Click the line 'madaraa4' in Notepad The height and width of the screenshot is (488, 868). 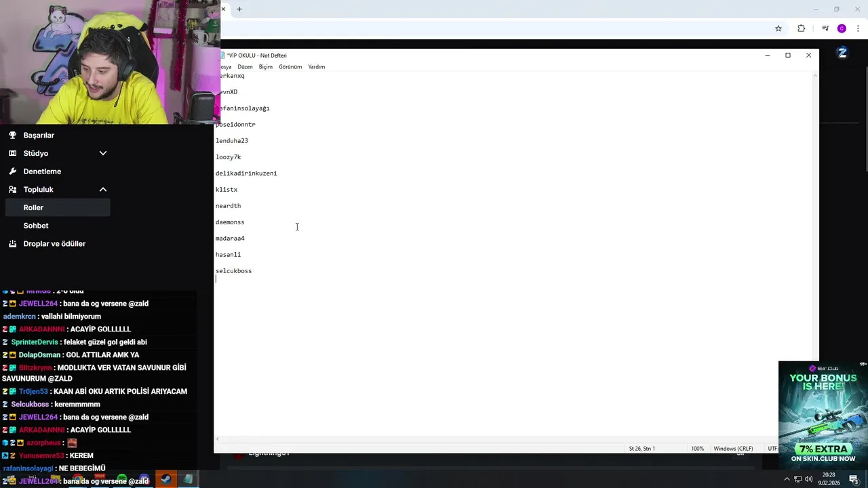230,239
